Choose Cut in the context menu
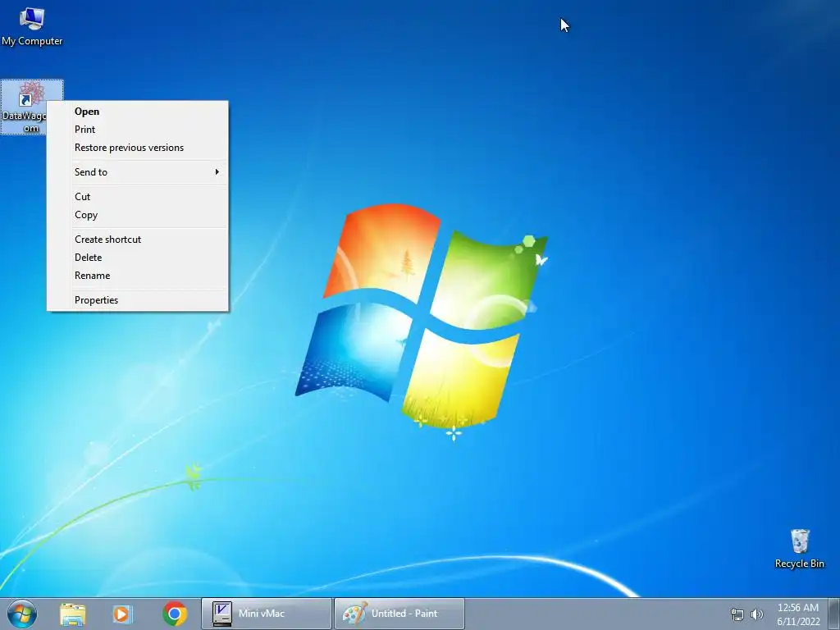Image resolution: width=840 pixels, height=630 pixels. 138,197
